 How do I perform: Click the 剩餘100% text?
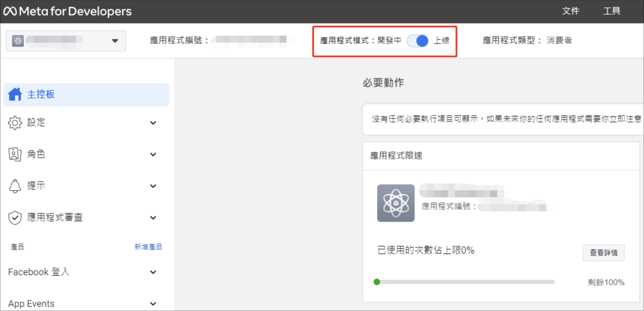tap(606, 282)
